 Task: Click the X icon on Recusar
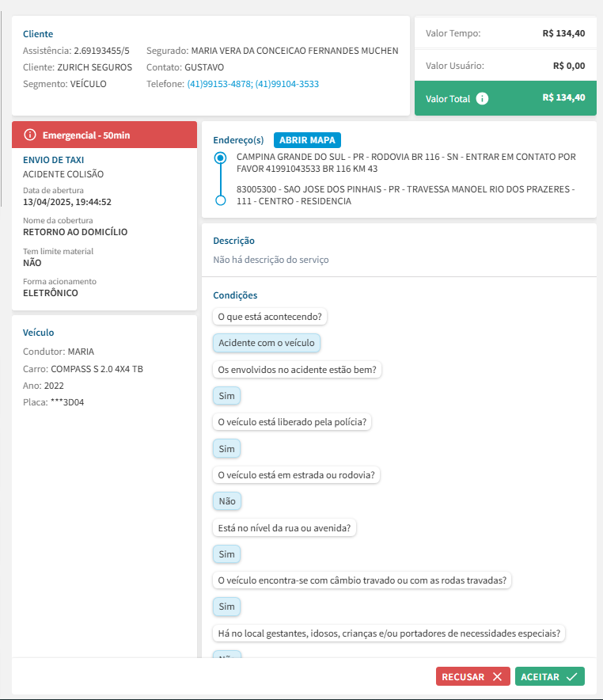click(x=496, y=677)
